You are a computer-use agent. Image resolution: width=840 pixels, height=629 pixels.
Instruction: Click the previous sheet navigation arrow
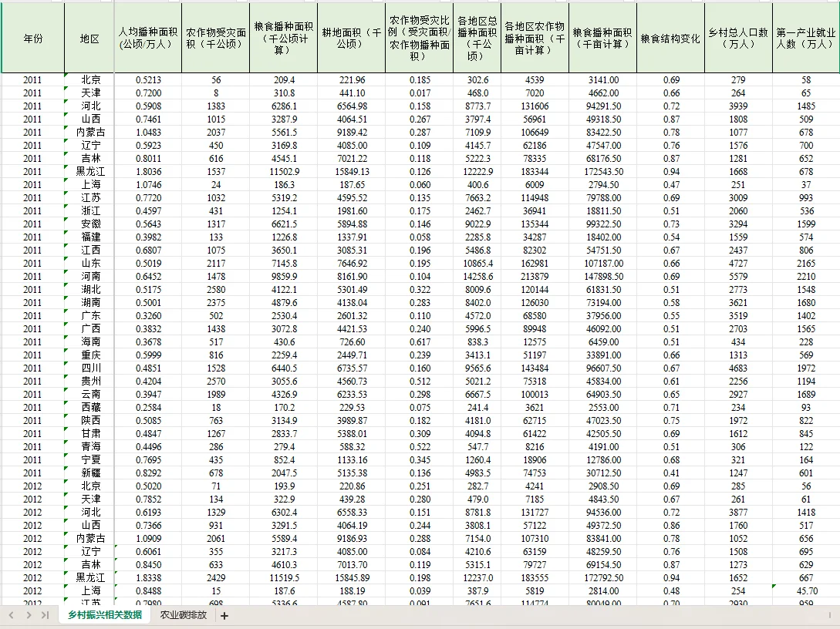(x=10, y=616)
